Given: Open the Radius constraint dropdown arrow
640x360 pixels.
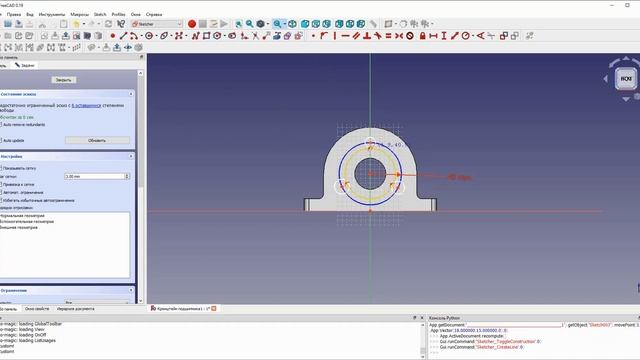Looking at the screenshot, I should (473, 36).
